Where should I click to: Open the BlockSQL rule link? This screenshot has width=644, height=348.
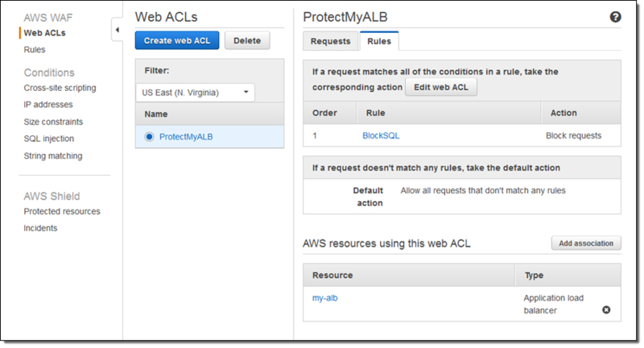coord(381,135)
